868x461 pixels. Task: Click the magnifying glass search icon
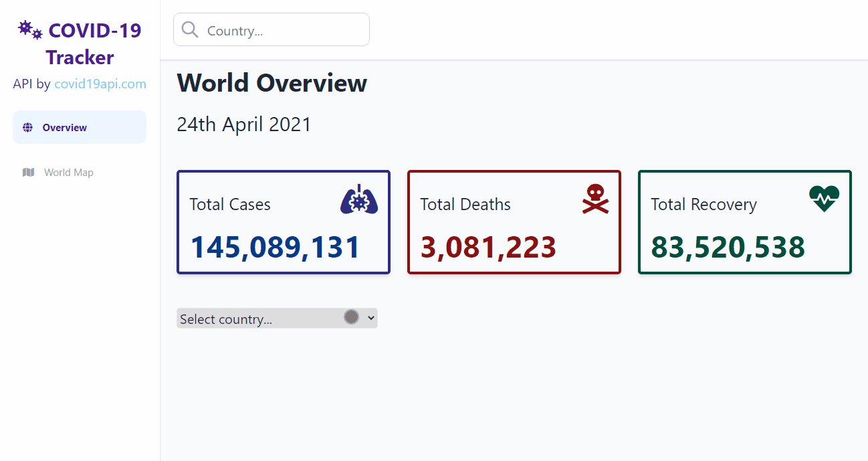click(190, 30)
